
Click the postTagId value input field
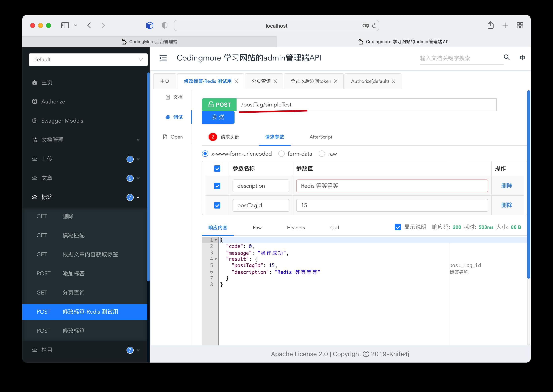[x=392, y=205]
